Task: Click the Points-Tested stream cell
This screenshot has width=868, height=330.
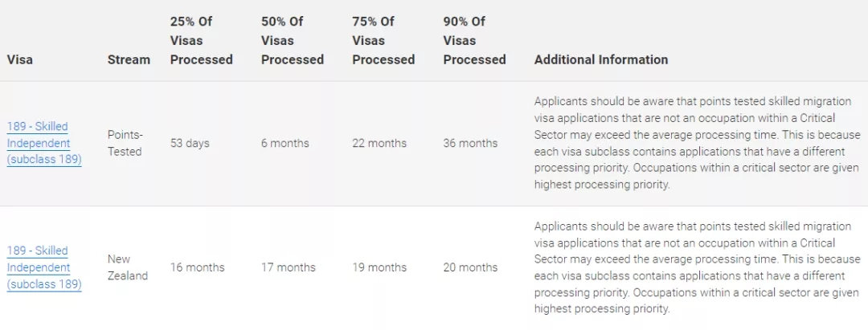Action: (x=125, y=143)
